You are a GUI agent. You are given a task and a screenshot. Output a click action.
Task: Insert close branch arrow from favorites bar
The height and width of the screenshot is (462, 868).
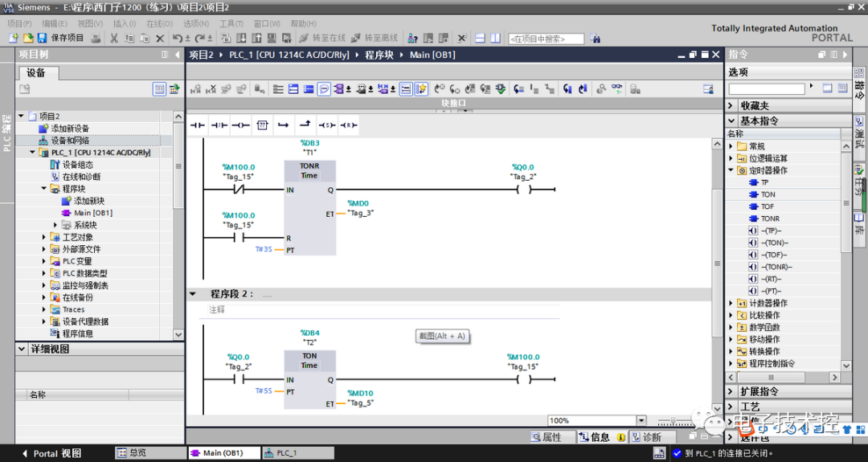click(x=305, y=125)
